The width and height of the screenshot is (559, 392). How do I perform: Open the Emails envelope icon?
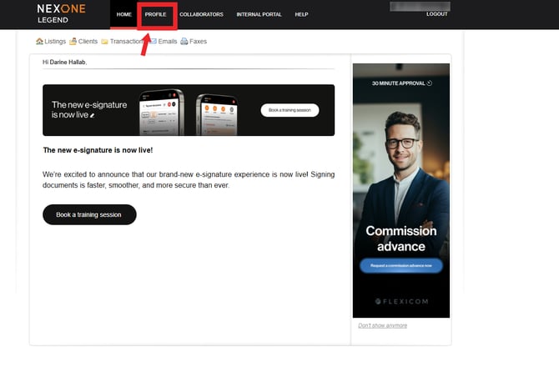tap(153, 42)
